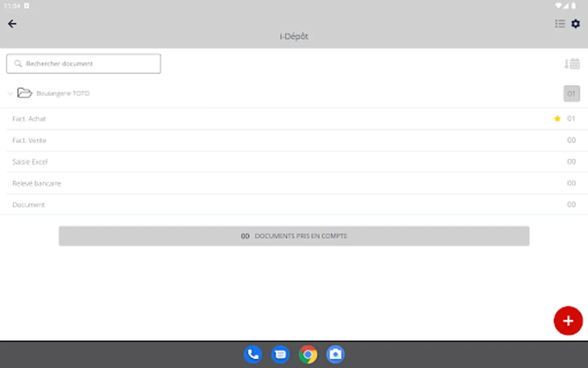This screenshot has height=368, width=588.
Task: Open the Messages app in dock
Action: (x=281, y=355)
